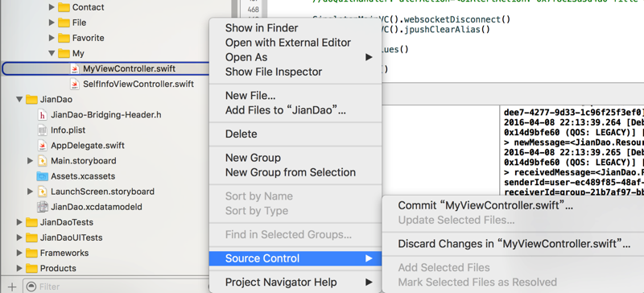The image size is (644, 293).
Task: Click the Assets.xcassets catalog icon
Action: [x=43, y=176]
